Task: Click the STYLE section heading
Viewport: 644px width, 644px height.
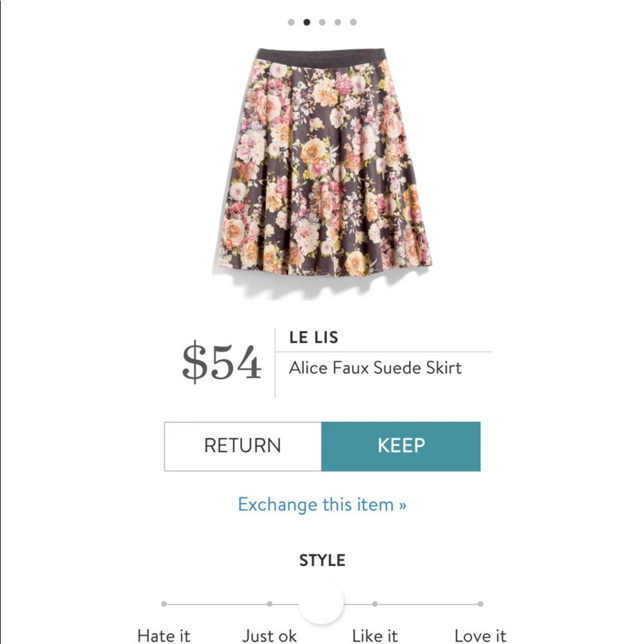Action: (322, 560)
